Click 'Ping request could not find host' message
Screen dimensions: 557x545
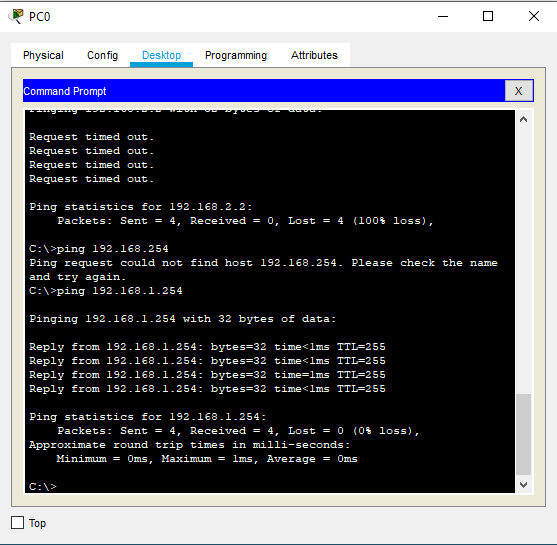coord(263,263)
